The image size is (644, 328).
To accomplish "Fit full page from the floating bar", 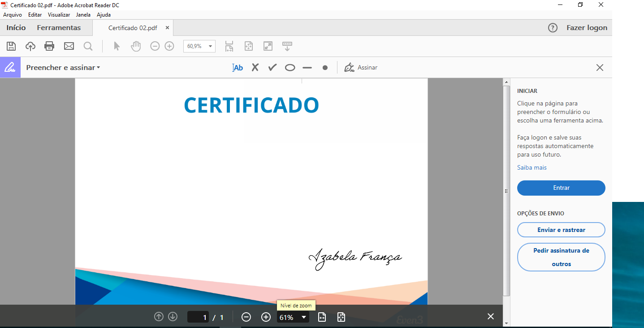I will [341, 317].
